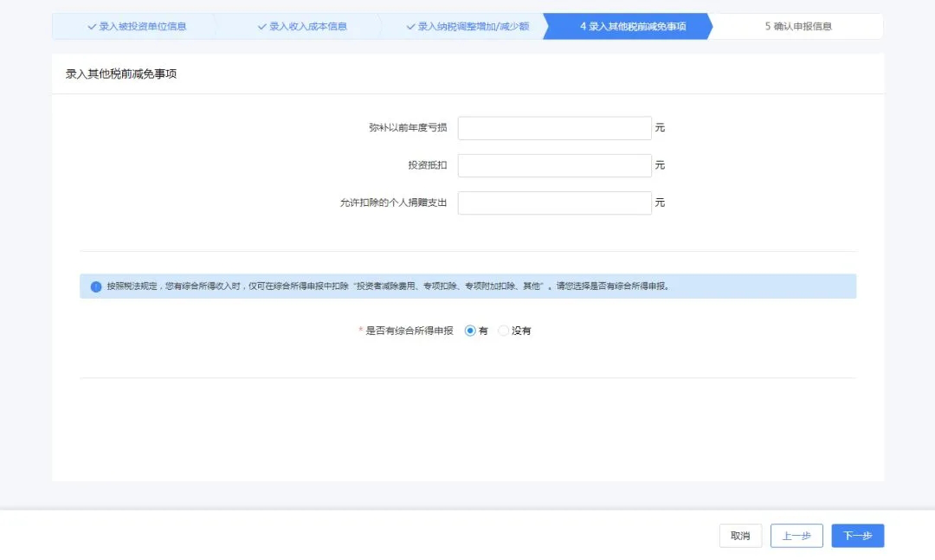This screenshot has width=935, height=560.
Task: Open the 录入收入成本信息 step
Action: [x=302, y=27]
